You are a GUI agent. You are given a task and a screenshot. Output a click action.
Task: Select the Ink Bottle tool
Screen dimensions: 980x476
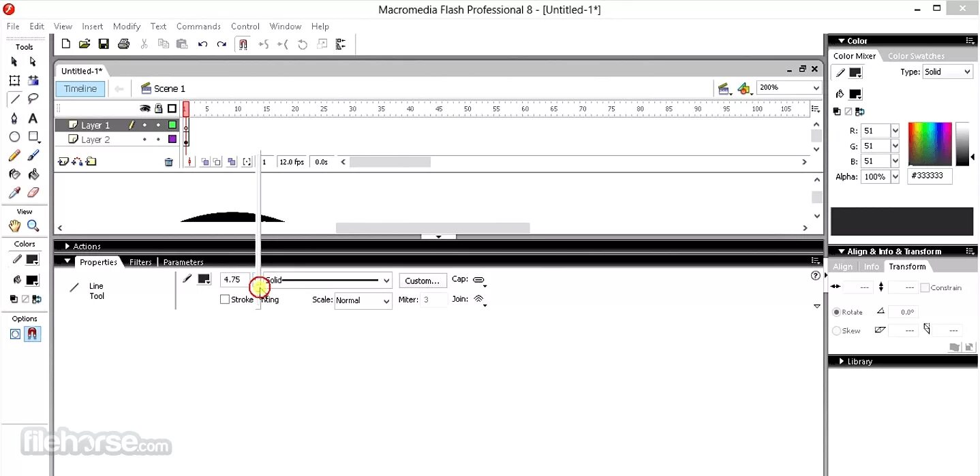[x=14, y=174]
